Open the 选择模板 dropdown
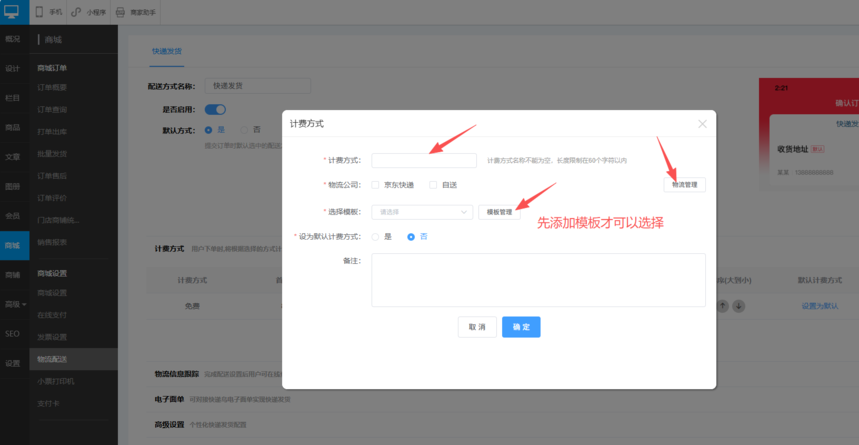 point(421,212)
